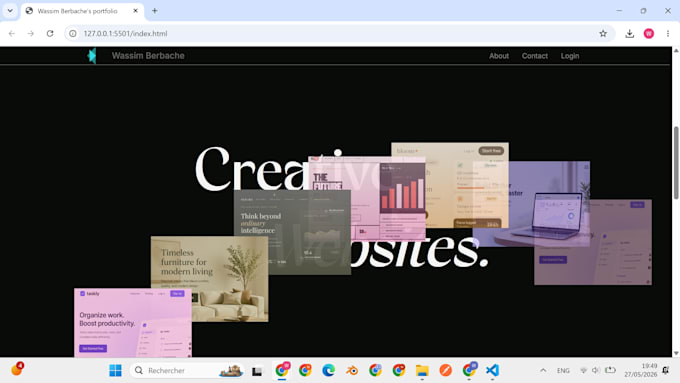Bookmark this page with the star icon

pos(603,33)
